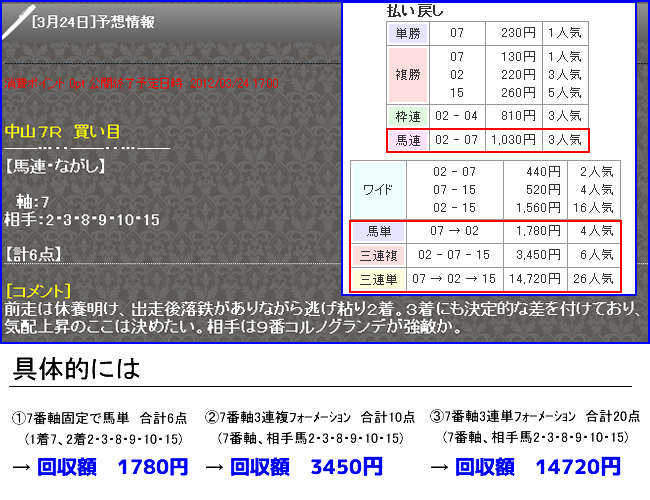Click the (1着7、2着2-3-8-9-10-15) detail text

(104, 439)
